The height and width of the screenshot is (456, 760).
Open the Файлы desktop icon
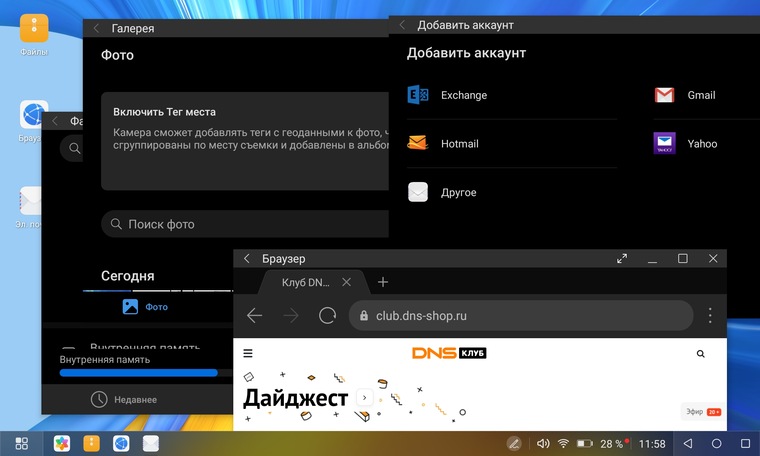point(34,29)
